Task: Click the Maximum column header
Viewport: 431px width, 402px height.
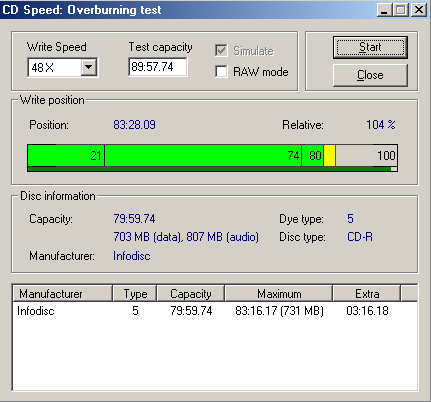Action: coord(279,294)
